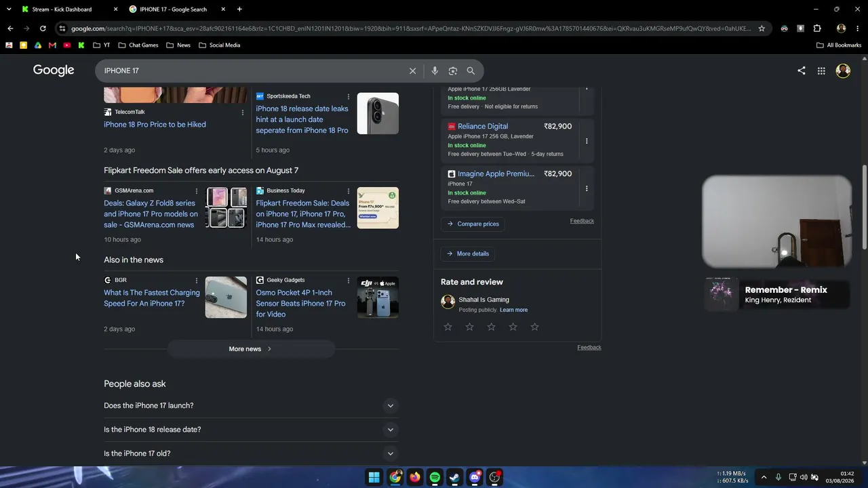Open Spotify from the taskbar

435,477
